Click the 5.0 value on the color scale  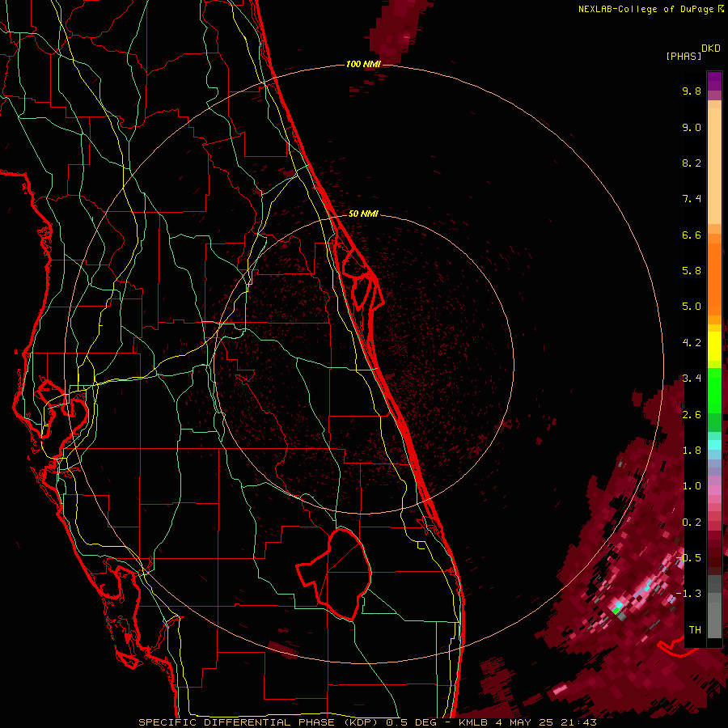pos(692,307)
